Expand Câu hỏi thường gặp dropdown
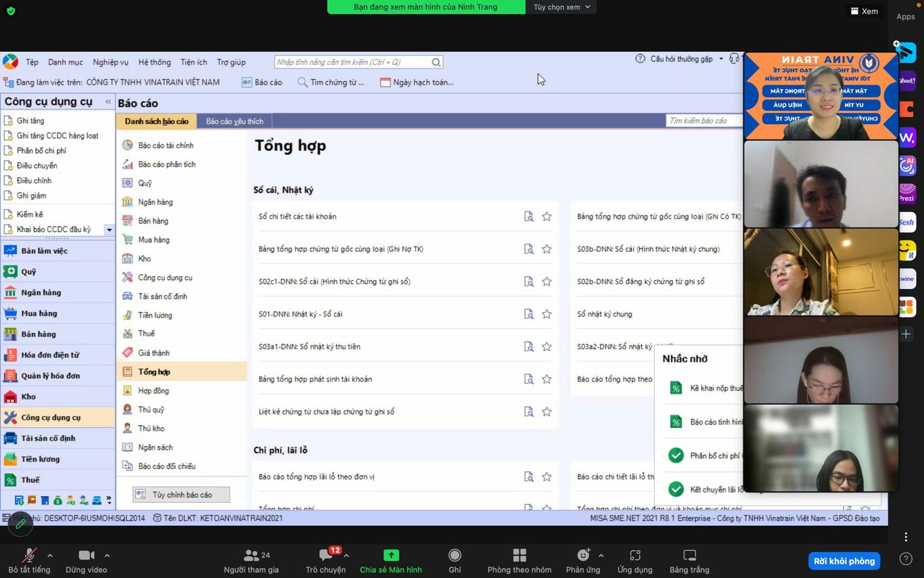The width and height of the screenshot is (924, 578). tap(721, 59)
